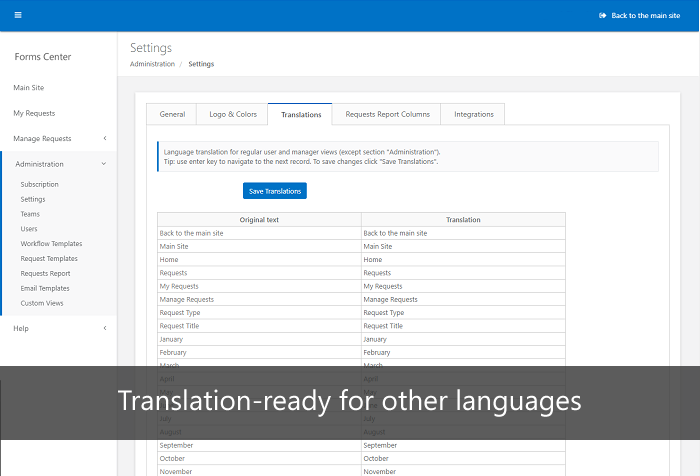Viewport: 700px width, 476px height.
Task: Click the Save Translations button
Action: coord(275,191)
